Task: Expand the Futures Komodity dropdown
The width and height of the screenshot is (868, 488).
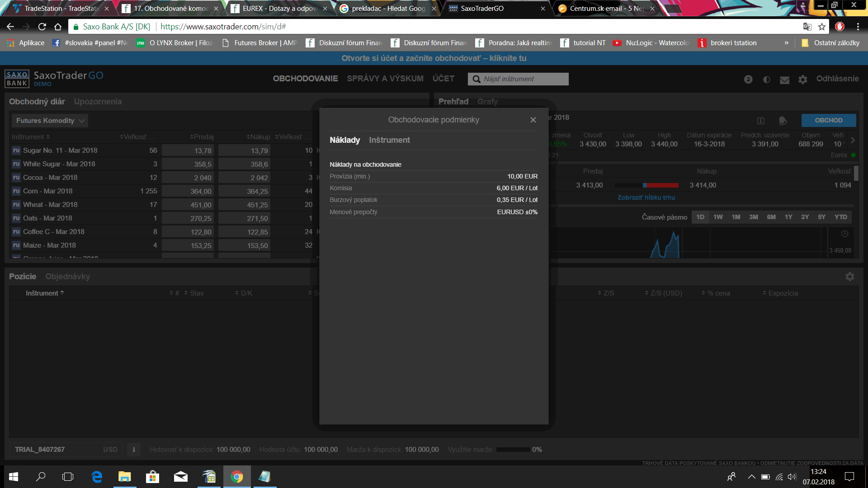Action: click(50, 121)
